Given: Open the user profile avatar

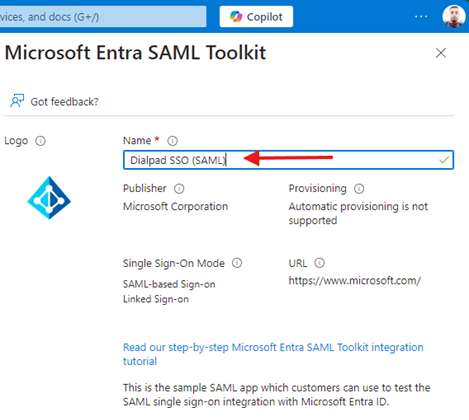Looking at the screenshot, I should coord(454,16).
